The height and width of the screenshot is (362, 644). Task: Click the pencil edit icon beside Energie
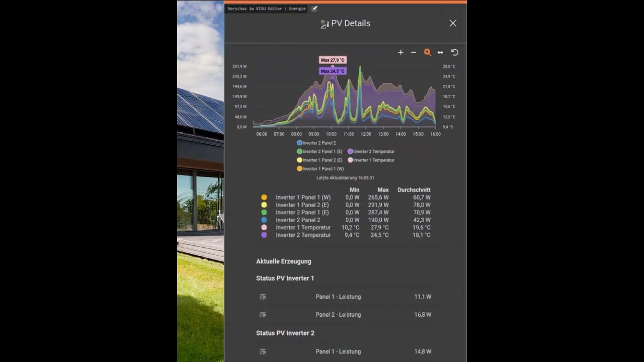tap(314, 9)
